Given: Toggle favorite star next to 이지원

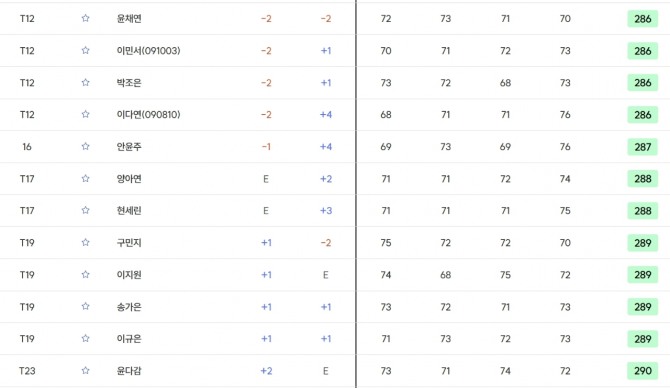Looking at the screenshot, I should point(85,274).
